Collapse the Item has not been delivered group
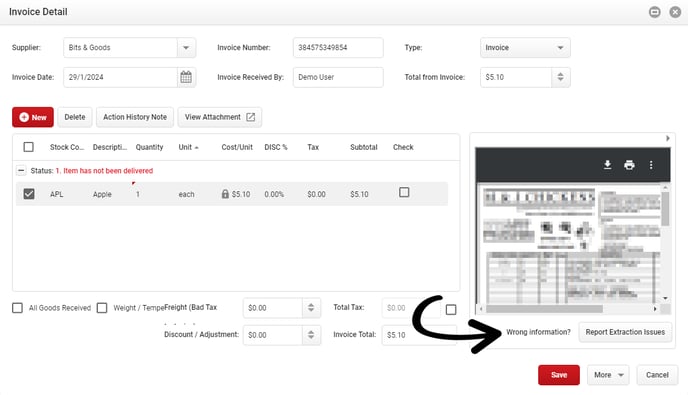688x395 pixels. 21,170
